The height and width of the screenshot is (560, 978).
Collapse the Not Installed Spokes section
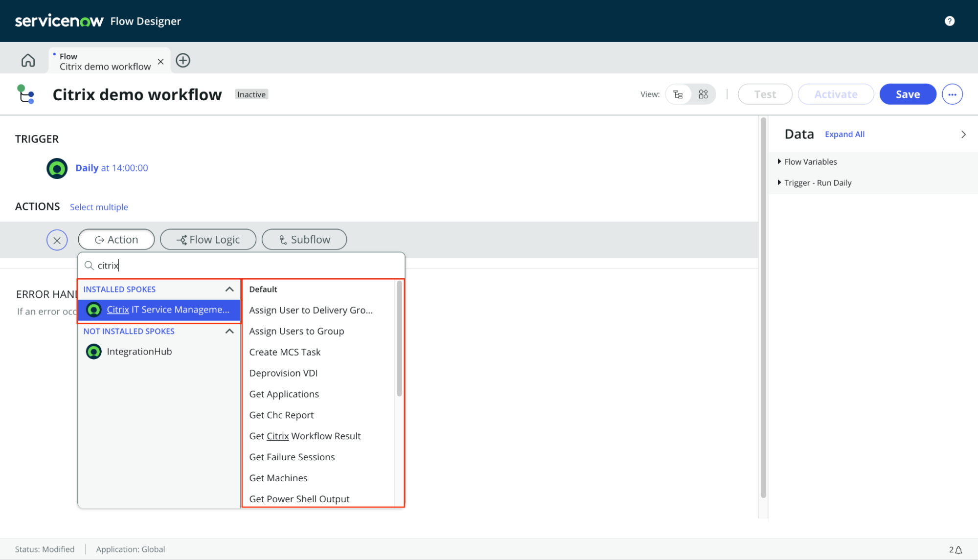tap(229, 331)
